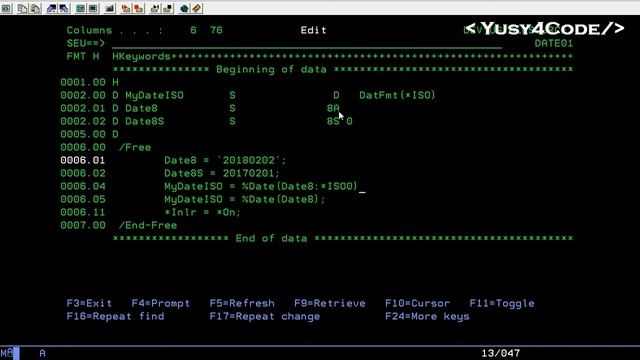Click the Date8 = '20180202' statement

225,160
